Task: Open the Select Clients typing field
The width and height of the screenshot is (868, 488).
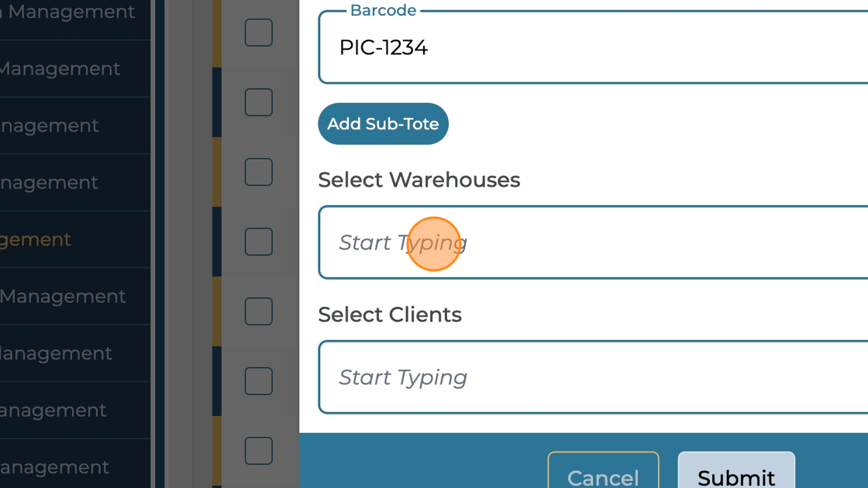Action: [593, 377]
